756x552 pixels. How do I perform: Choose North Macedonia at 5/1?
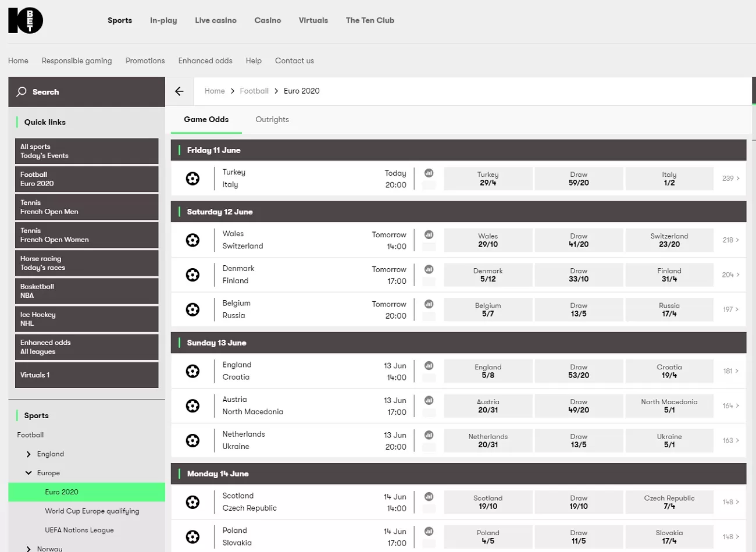(x=669, y=405)
